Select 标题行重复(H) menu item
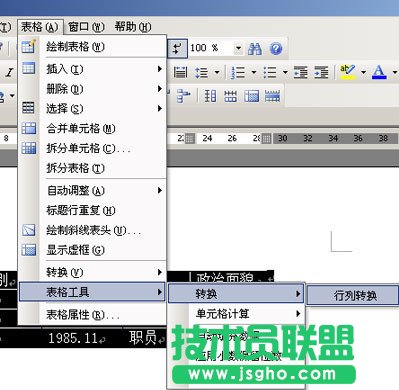 click(x=92, y=210)
